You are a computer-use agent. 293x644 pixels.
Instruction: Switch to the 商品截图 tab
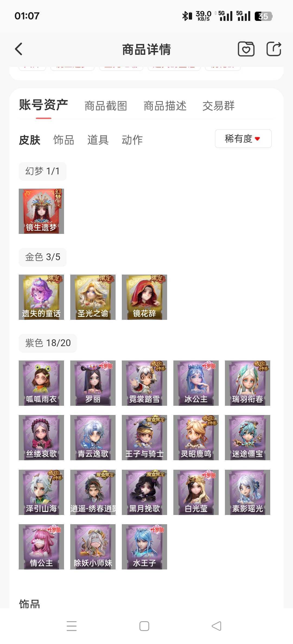(x=106, y=106)
